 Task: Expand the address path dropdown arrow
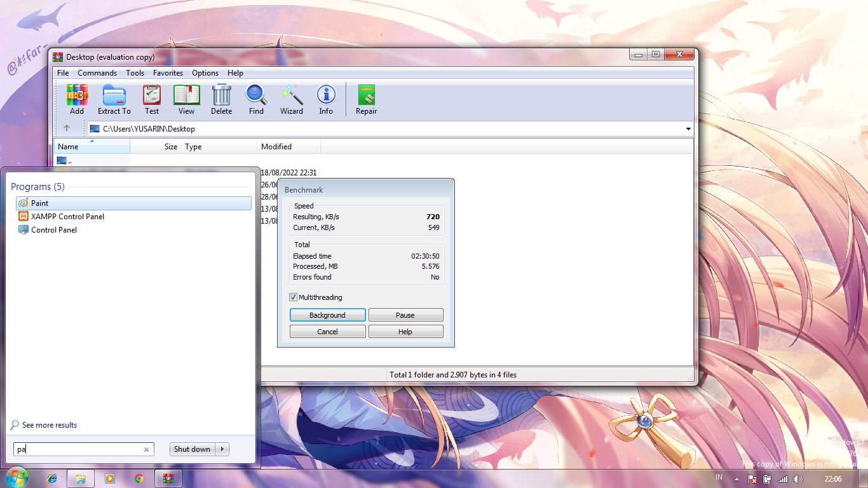(688, 129)
